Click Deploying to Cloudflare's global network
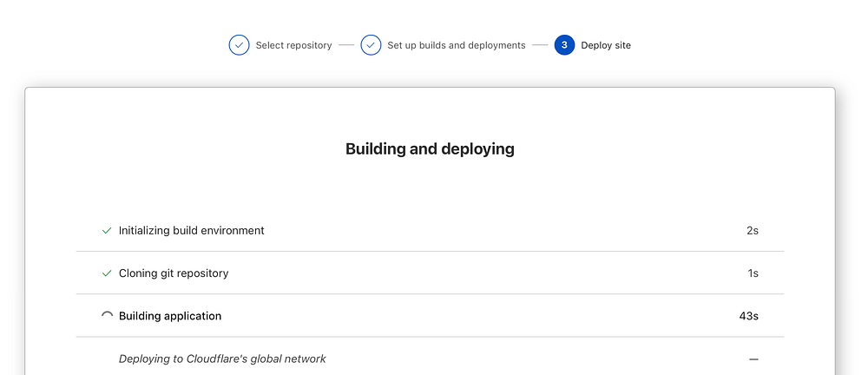The width and height of the screenshot is (868, 375). pos(222,359)
